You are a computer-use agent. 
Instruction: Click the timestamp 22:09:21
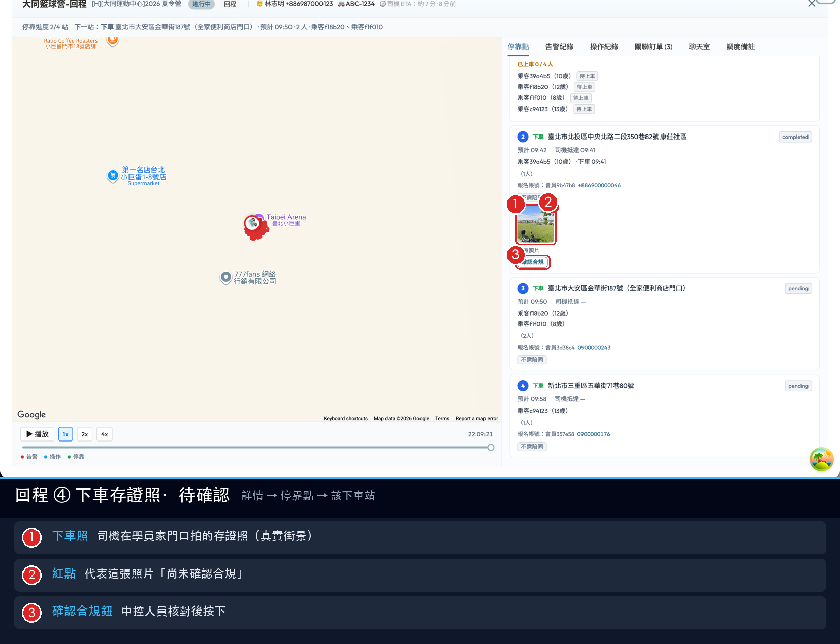click(480, 434)
